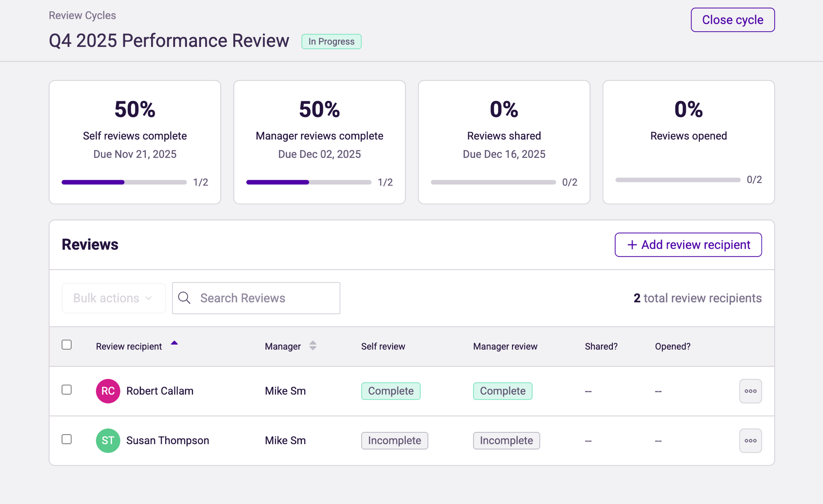This screenshot has height=504, width=823.
Task: Open the three-dot actions menu for Susan Thompson
Action: click(x=750, y=440)
